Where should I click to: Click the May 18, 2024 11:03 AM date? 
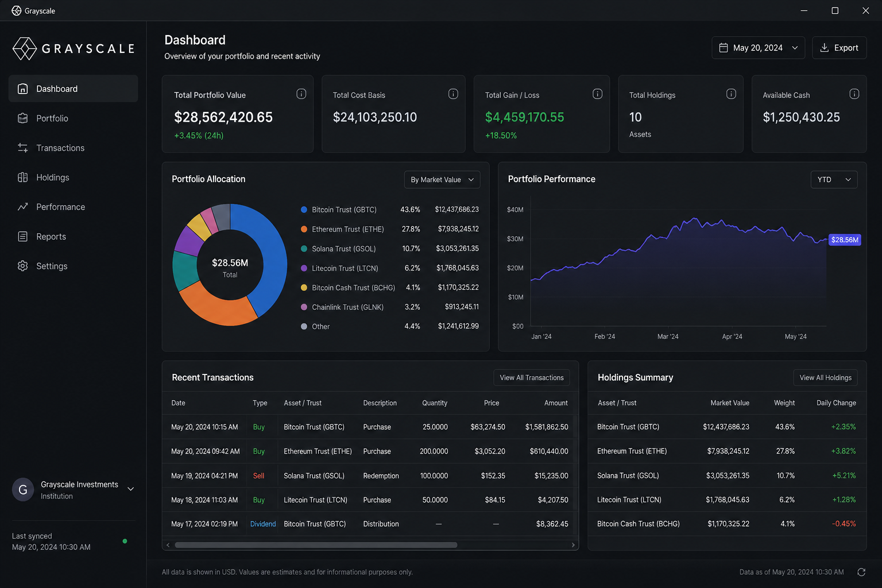(x=204, y=500)
